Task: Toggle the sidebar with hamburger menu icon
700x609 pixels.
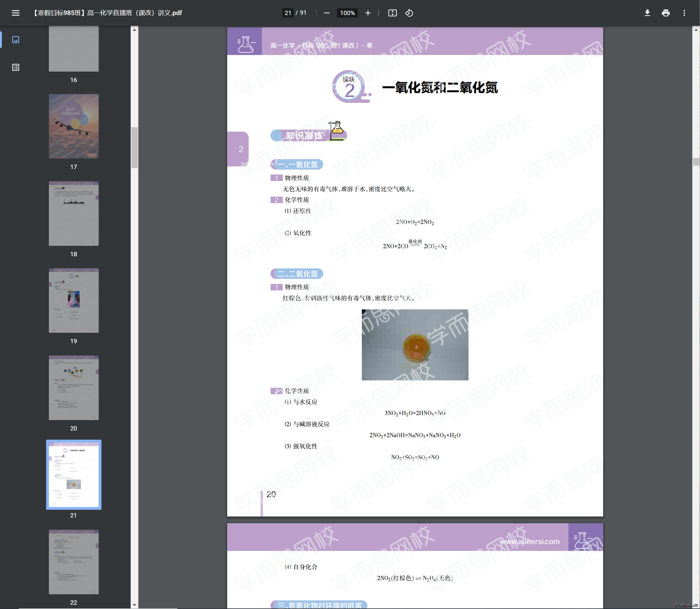Action: pos(16,13)
